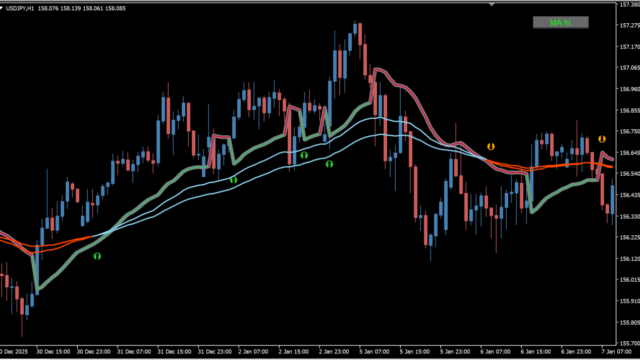Select the orange sell arrow near 7 Jan 07:00
Image resolution: width=640 pixels, height=360 pixels.
click(x=602, y=139)
